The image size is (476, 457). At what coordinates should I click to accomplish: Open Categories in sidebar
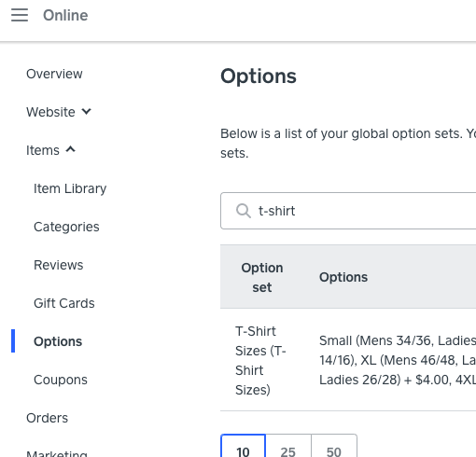[66, 227]
